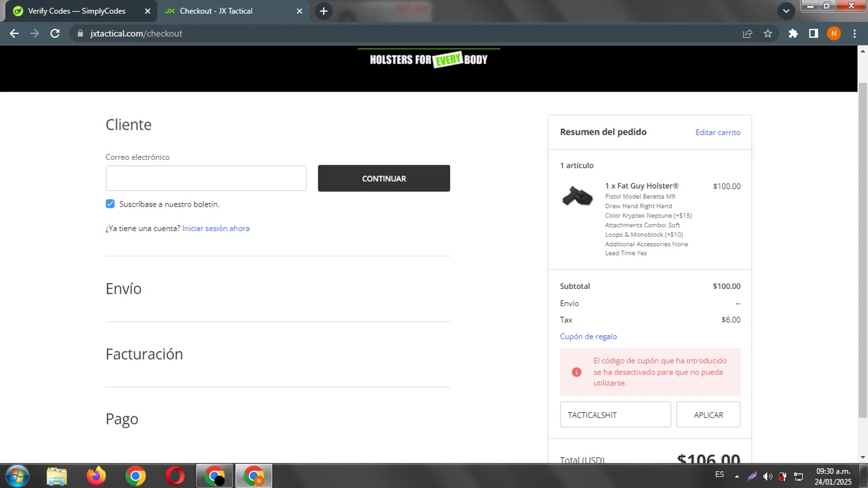
Task: Show hidden system tray icons
Action: tap(737, 476)
